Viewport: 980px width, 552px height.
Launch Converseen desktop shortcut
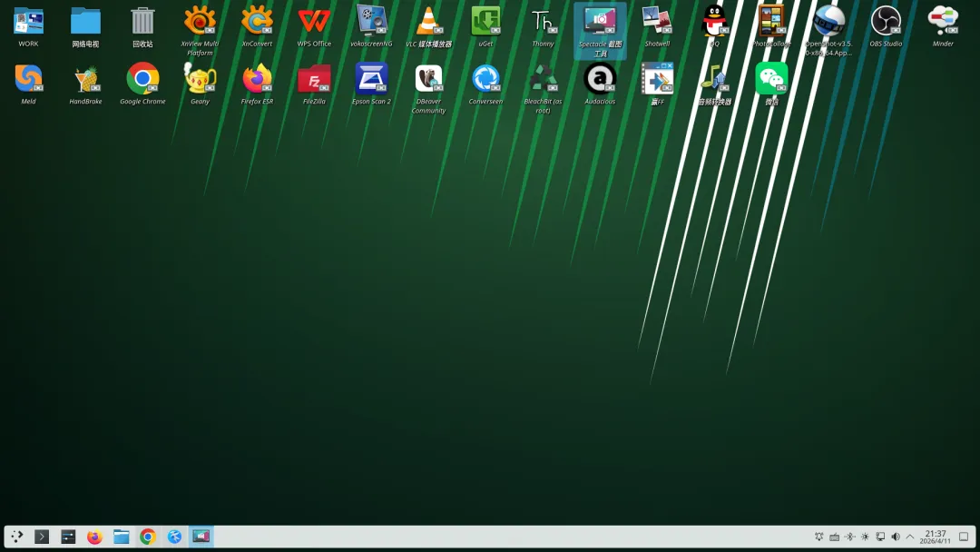[485, 79]
